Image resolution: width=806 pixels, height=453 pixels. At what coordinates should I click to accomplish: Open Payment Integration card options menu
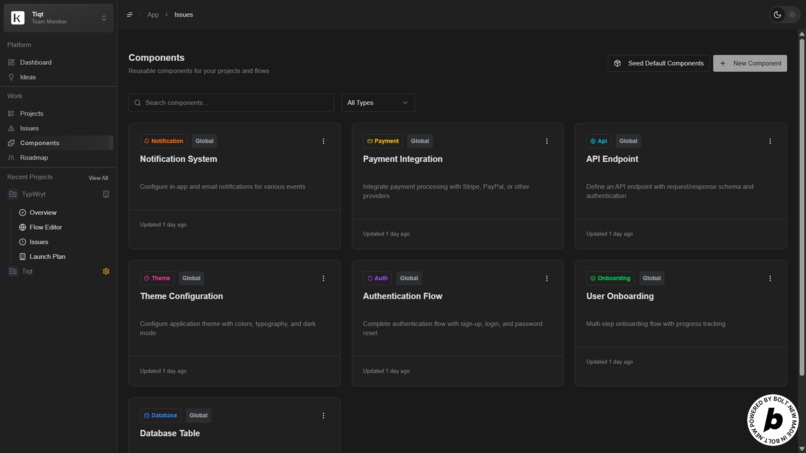tap(546, 141)
